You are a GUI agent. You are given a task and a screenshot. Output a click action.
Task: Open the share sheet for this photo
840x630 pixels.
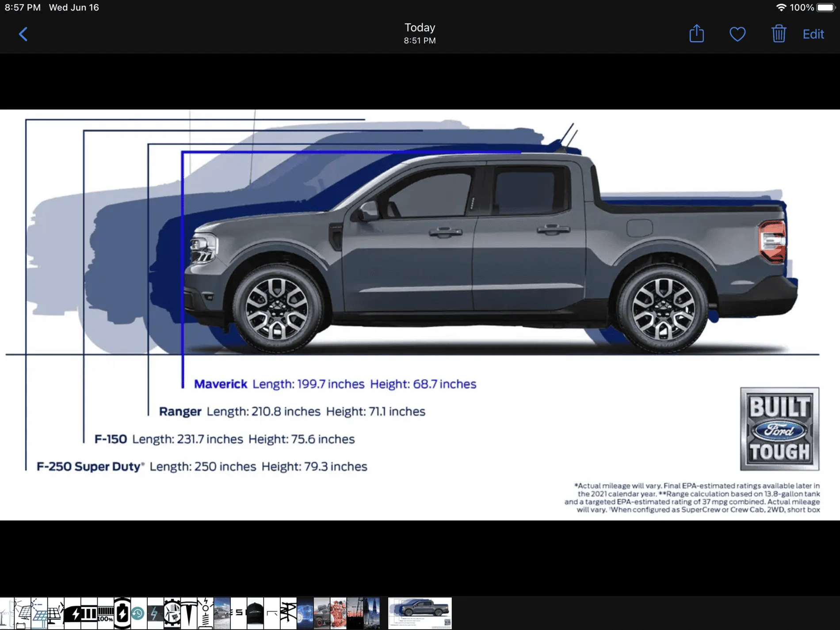pos(697,34)
